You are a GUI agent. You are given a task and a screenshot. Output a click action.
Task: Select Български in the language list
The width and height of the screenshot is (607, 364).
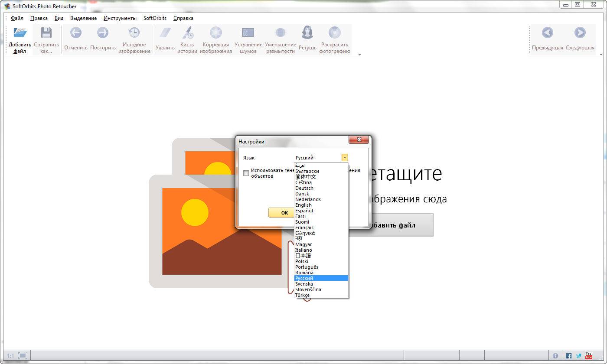coord(321,171)
